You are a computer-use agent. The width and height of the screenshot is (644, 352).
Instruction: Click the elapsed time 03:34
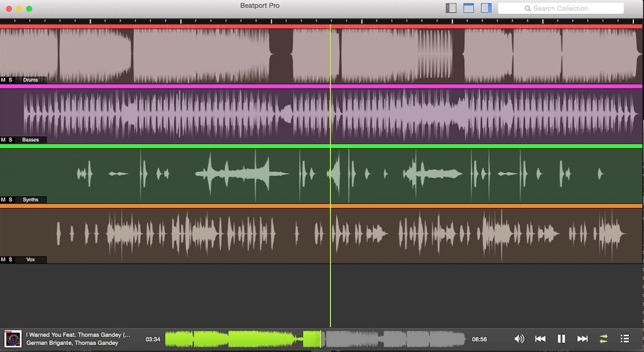tap(153, 339)
